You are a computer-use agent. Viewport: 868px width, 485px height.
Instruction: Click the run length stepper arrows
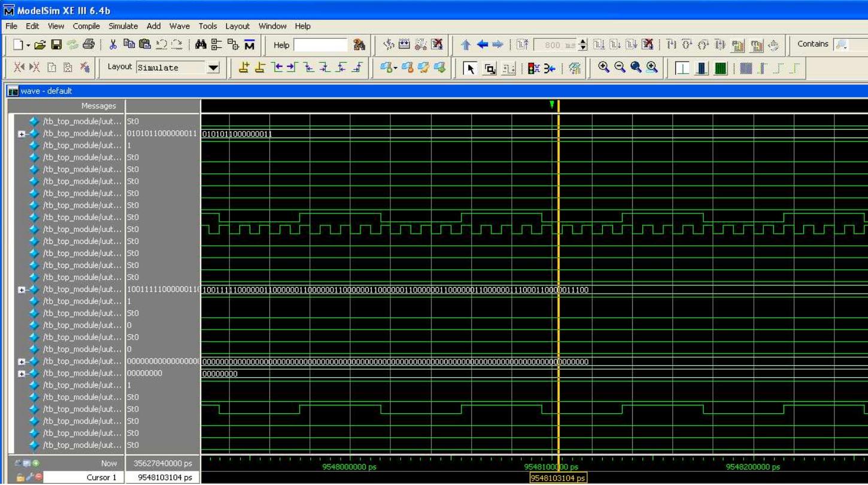tap(584, 45)
